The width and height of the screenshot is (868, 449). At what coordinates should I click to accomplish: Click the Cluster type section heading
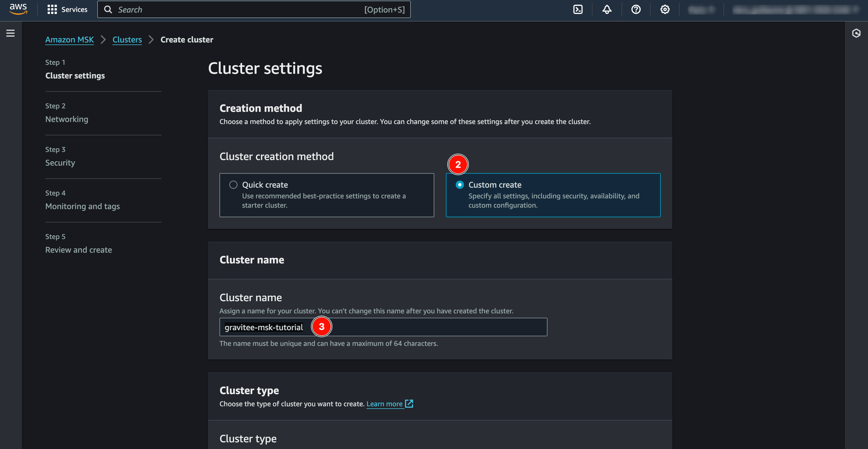249,390
